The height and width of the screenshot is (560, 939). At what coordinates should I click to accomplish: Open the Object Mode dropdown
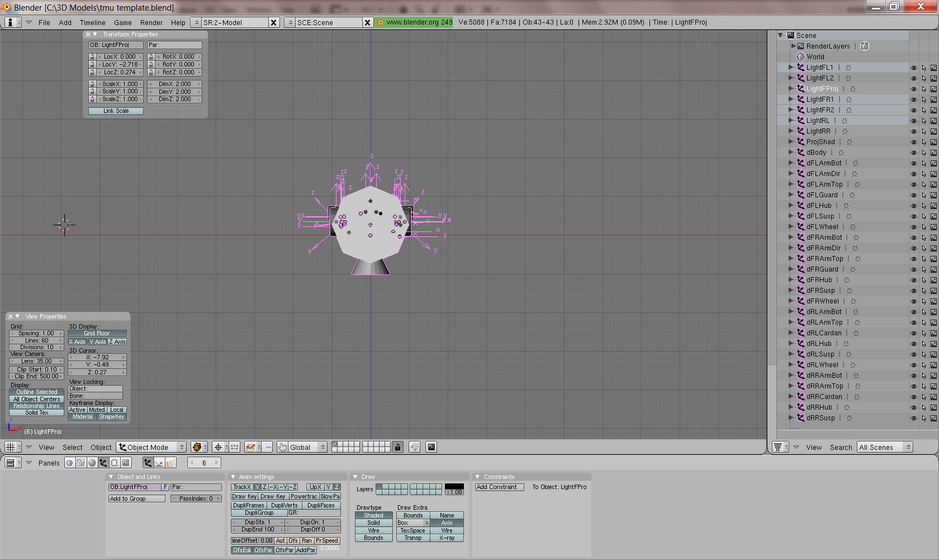pyautogui.click(x=151, y=447)
